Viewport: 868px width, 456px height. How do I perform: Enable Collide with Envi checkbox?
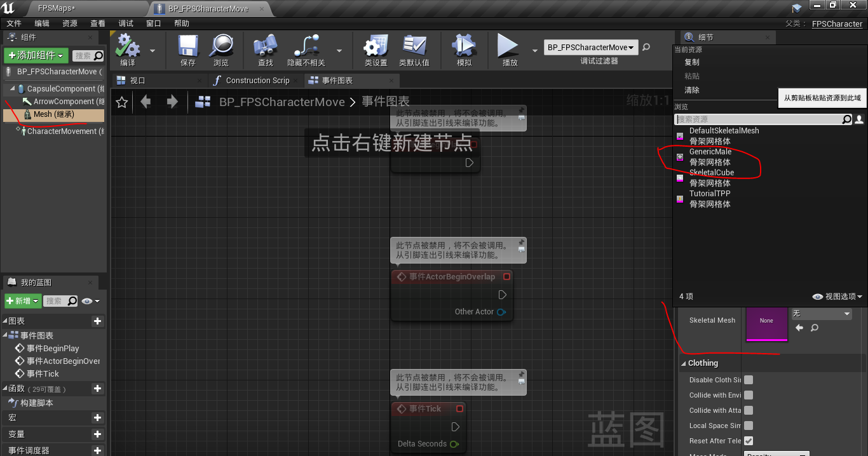(x=748, y=394)
